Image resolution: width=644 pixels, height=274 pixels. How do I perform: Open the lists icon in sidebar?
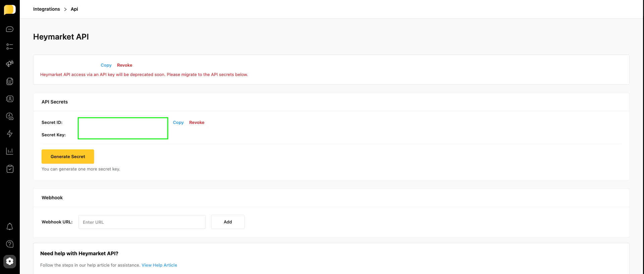[x=10, y=47]
